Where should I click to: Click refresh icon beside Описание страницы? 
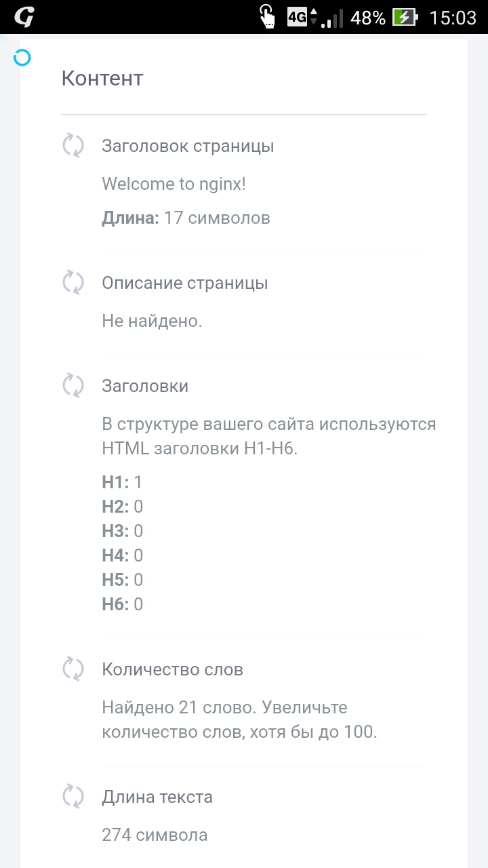[x=73, y=283]
